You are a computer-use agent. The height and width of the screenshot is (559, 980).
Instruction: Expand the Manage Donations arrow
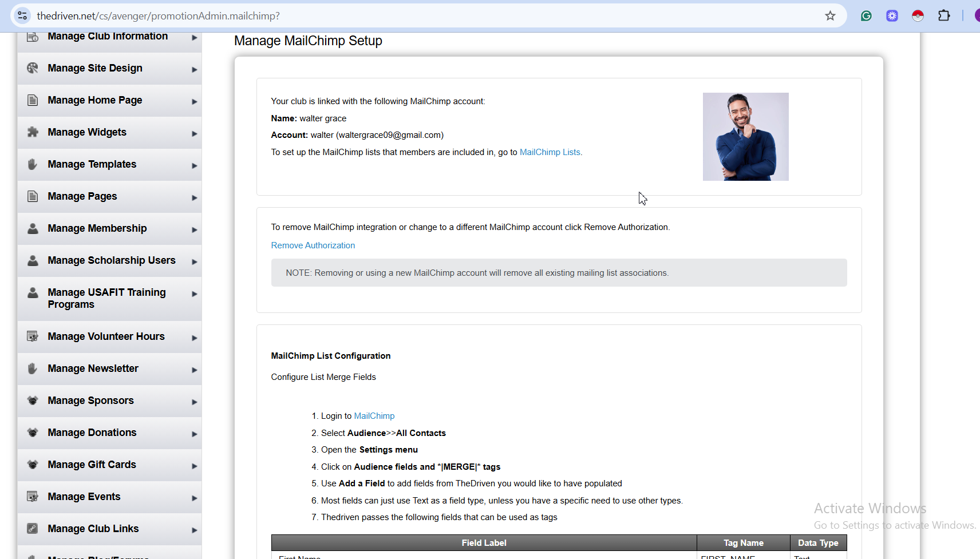[195, 434]
